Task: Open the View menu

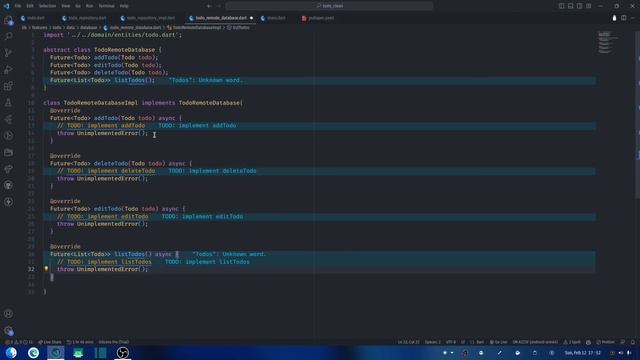Action: click(x=66, y=6)
